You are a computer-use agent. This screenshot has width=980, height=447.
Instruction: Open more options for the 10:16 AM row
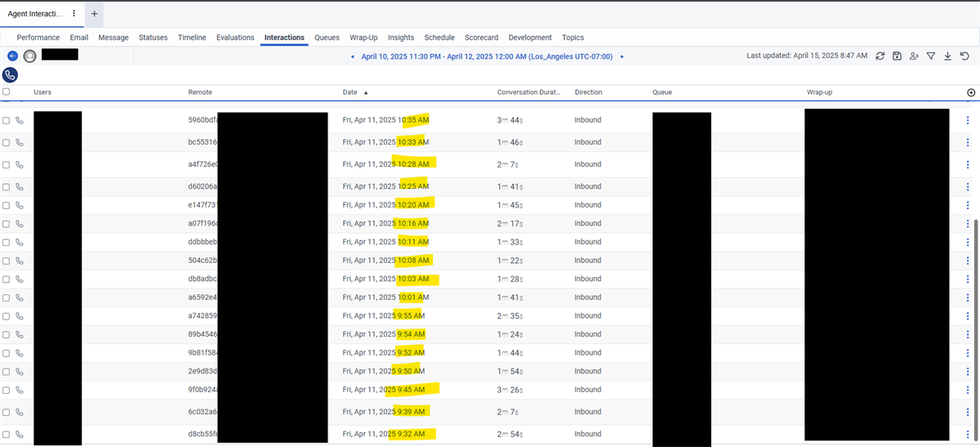pyautogui.click(x=968, y=223)
